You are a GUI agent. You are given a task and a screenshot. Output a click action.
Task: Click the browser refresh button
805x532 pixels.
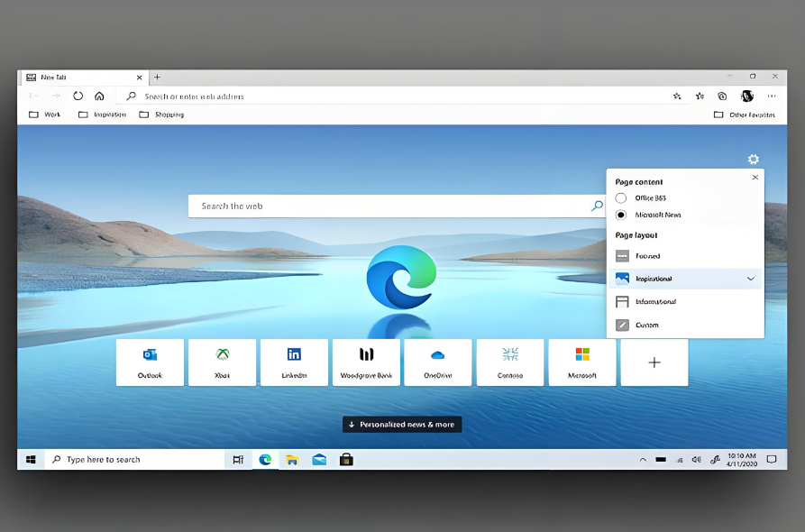[78, 96]
